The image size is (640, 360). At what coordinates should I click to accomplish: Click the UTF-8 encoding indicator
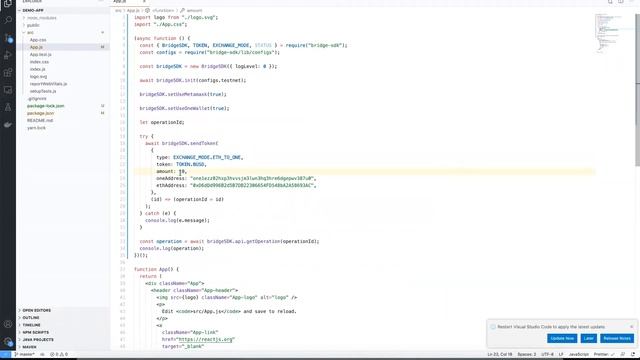547,354
